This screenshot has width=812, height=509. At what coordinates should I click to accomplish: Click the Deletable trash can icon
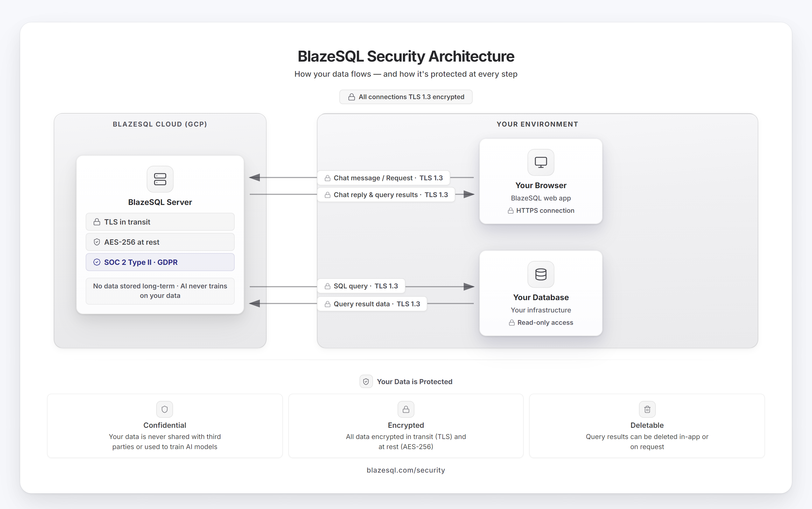tap(647, 409)
